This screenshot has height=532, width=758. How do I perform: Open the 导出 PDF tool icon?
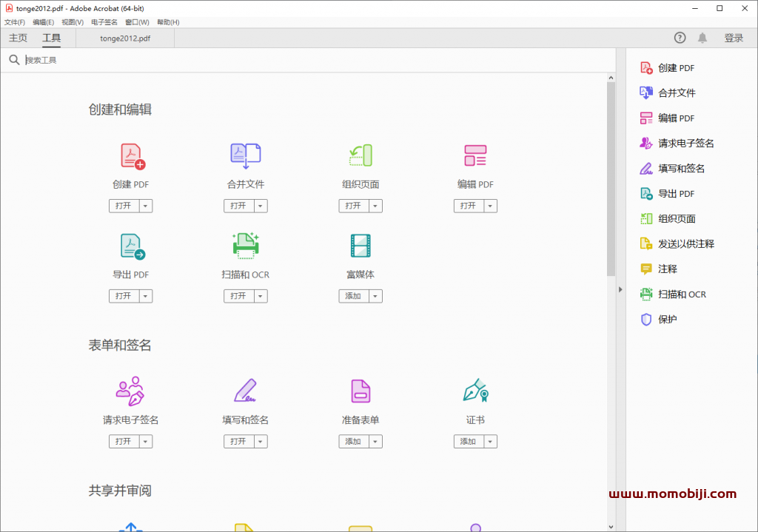[130, 246]
